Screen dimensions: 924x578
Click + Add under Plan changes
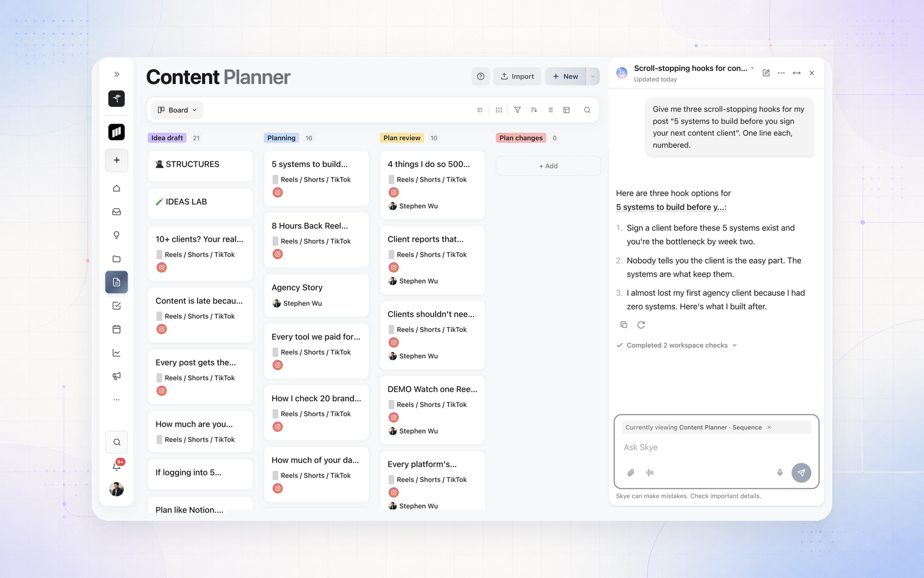[548, 166]
